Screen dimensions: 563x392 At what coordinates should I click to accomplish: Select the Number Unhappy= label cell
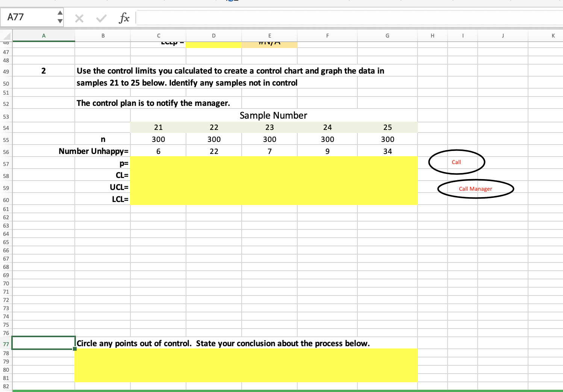coord(94,151)
